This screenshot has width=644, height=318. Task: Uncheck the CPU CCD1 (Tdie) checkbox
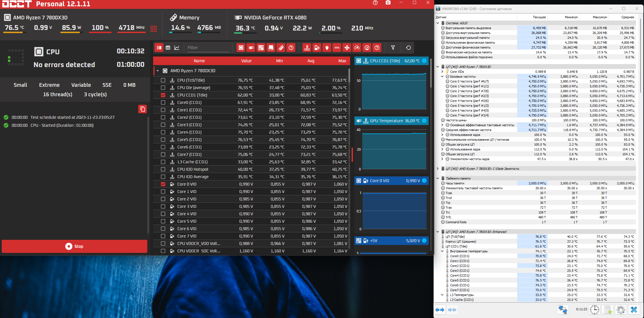163,95
